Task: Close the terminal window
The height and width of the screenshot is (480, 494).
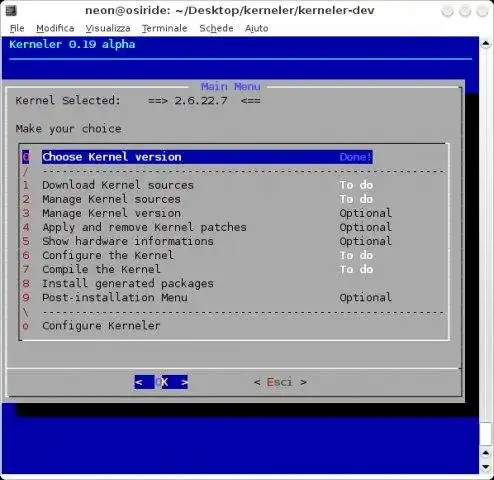Action: click(482, 11)
